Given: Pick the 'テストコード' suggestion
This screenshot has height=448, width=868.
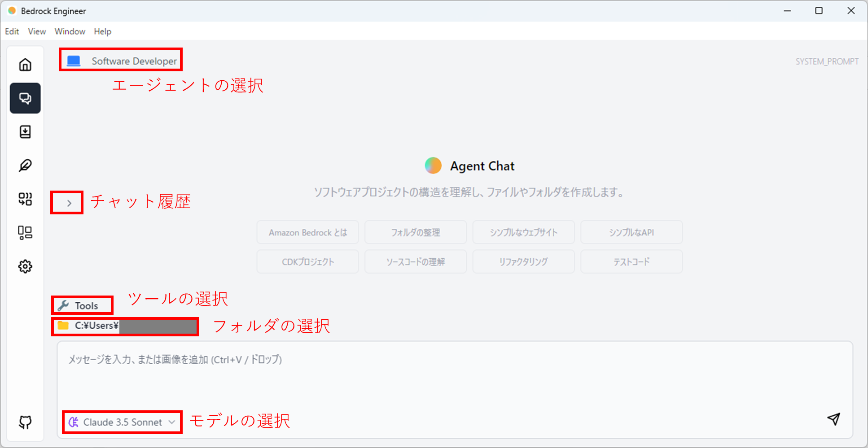Looking at the screenshot, I should (631, 261).
